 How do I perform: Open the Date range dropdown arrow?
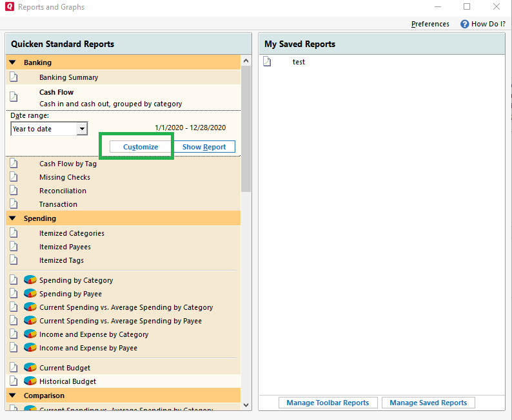[x=83, y=129]
